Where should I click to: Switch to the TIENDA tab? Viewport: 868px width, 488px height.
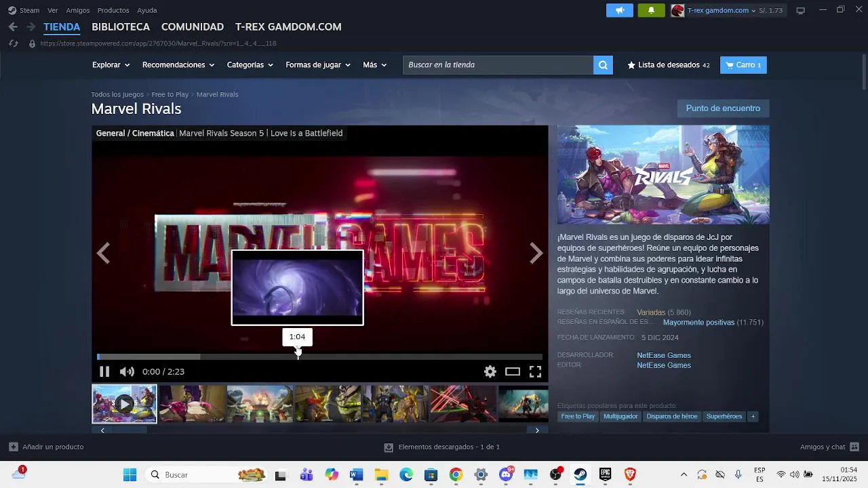pyautogui.click(x=62, y=27)
